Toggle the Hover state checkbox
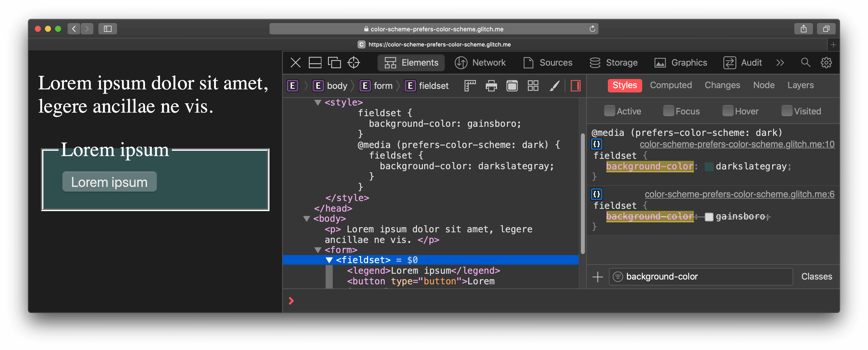Image resolution: width=868 pixels, height=350 pixels. coord(726,111)
